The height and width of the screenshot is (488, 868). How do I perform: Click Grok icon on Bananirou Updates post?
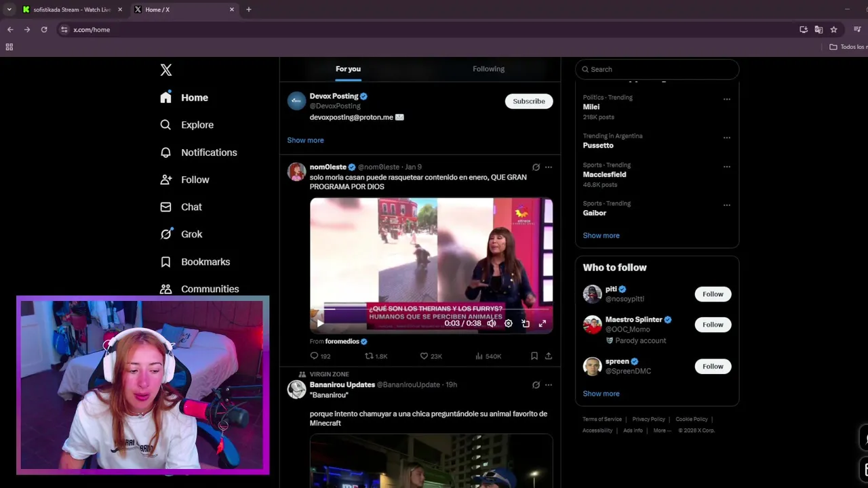point(536,385)
